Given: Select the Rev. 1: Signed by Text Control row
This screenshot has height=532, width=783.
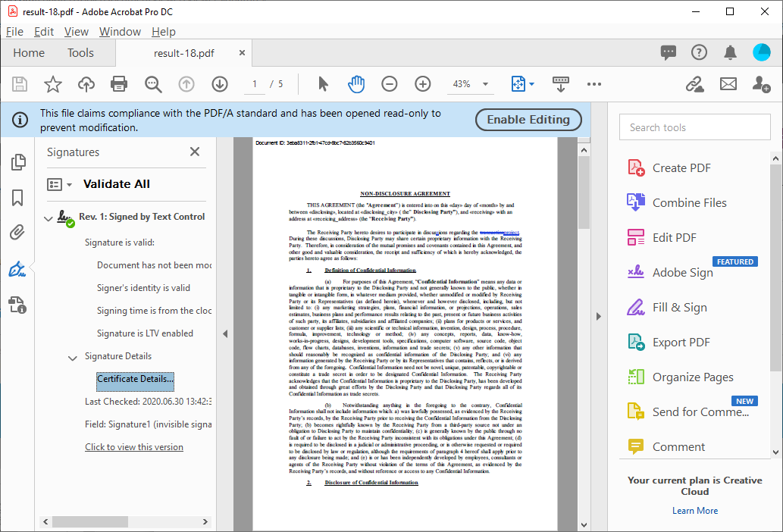Looking at the screenshot, I should pos(141,217).
